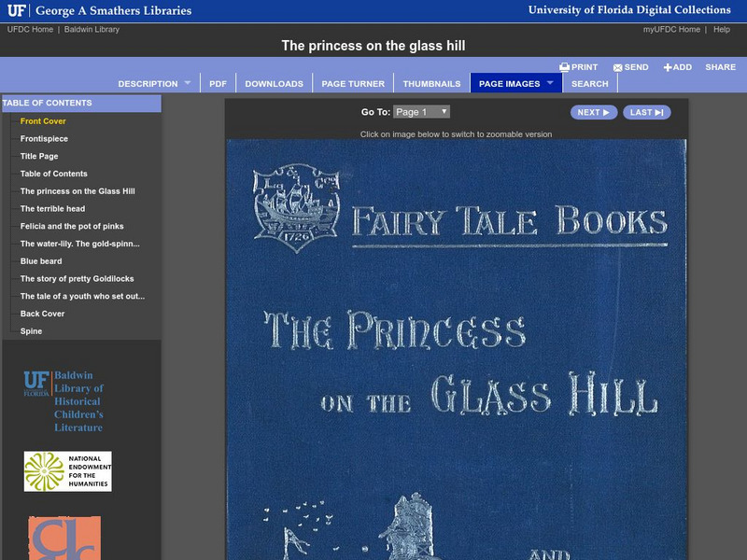Go to myUFDC Home
The image size is (747, 560).
[x=671, y=30]
